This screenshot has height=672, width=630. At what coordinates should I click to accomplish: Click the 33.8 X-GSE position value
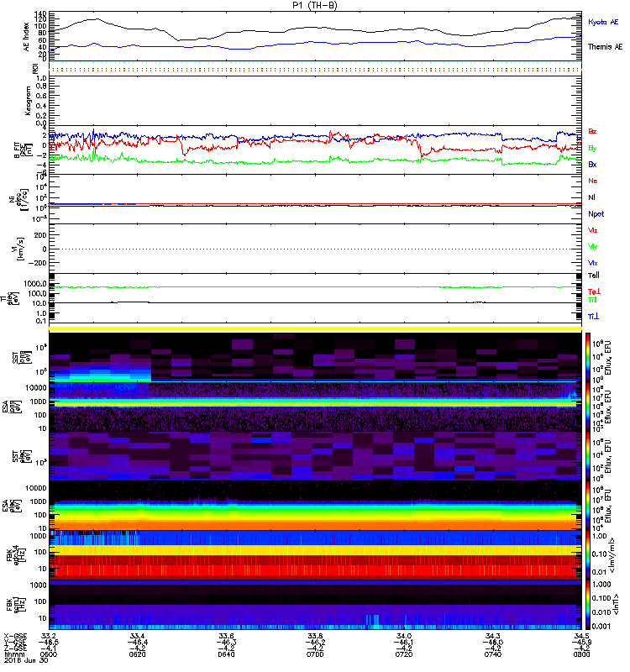coord(315,636)
